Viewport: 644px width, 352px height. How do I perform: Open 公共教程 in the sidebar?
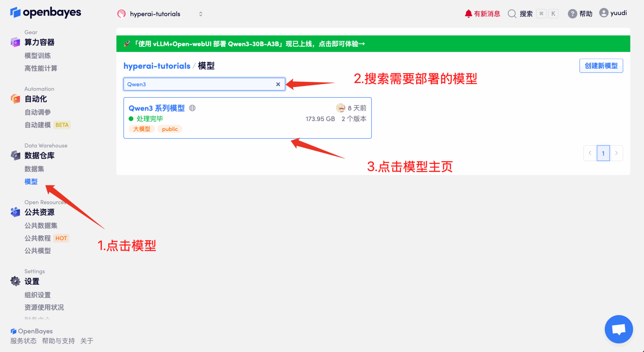[x=37, y=238]
